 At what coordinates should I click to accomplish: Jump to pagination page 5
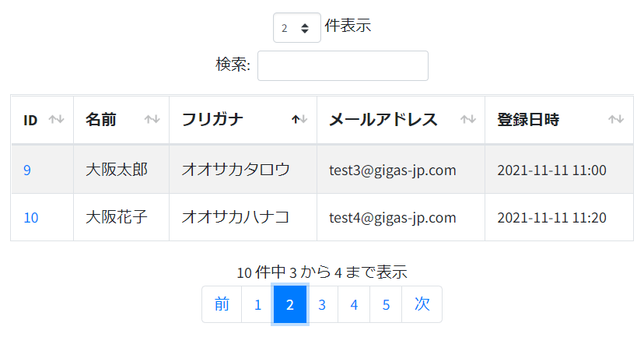tap(386, 304)
